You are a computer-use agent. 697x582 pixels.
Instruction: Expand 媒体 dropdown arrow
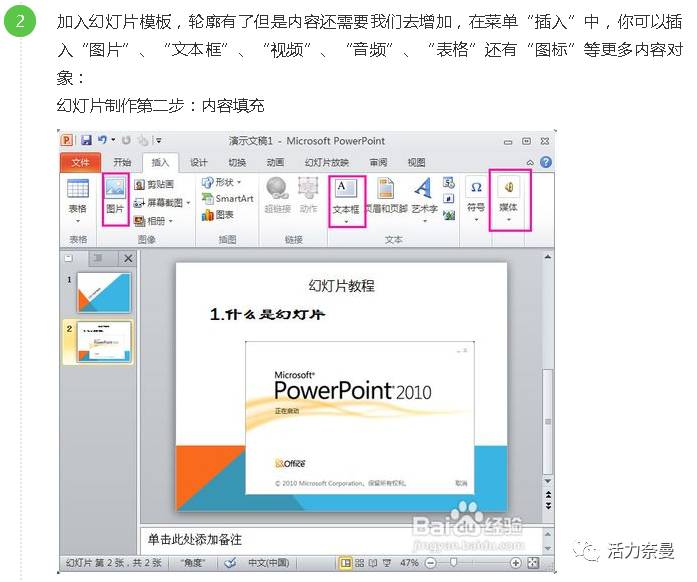click(509, 220)
